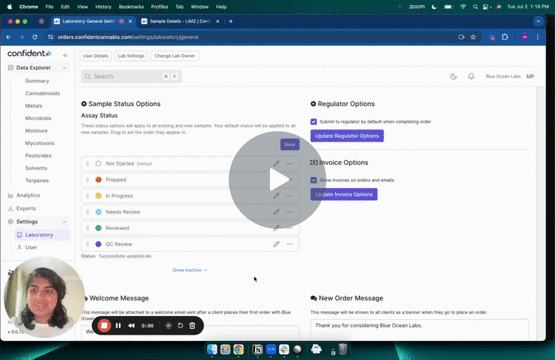Open Cannabinoids in the sidebar
555x360 pixels.
click(x=42, y=93)
